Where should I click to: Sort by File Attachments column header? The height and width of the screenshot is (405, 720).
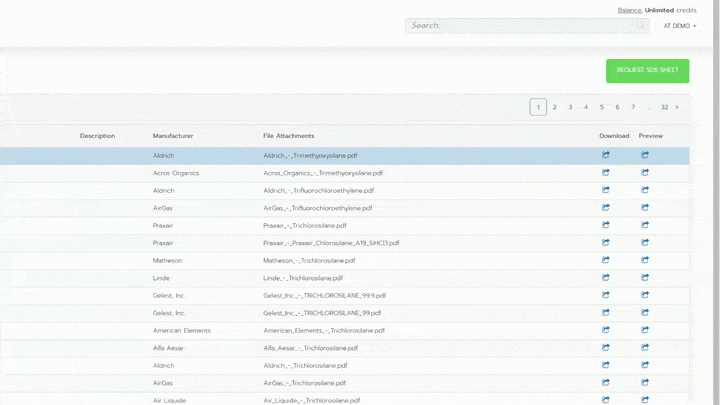point(288,136)
